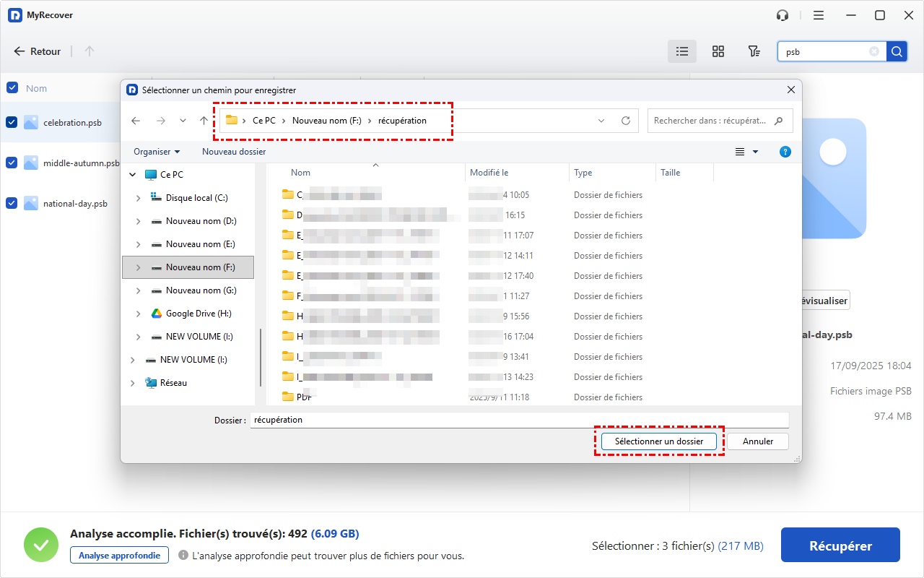Go up one folder level in dialog

tap(204, 121)
